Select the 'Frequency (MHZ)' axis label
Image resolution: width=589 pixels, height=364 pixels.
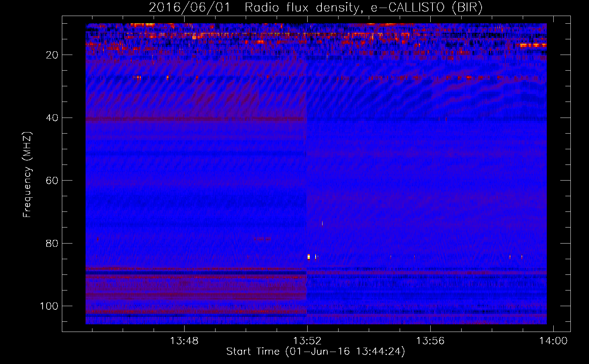pos(27,174)
